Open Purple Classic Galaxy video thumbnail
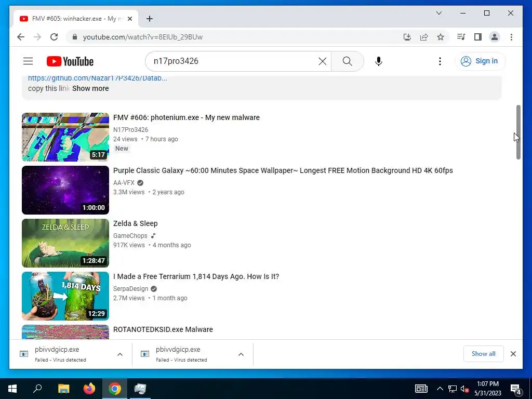This screenshot has width=532, height=399. pos(65,190)
